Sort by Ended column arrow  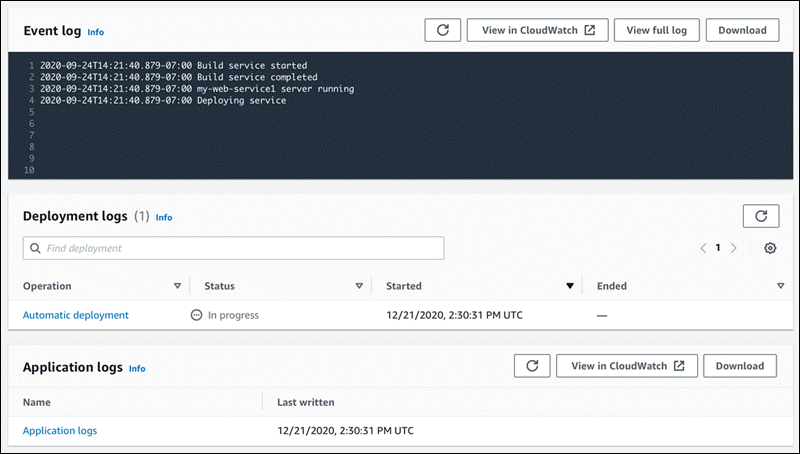780,286
